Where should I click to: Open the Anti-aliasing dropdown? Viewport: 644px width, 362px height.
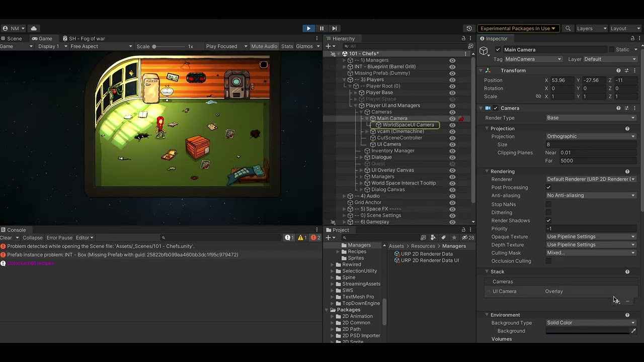click(x=591, y=196)
